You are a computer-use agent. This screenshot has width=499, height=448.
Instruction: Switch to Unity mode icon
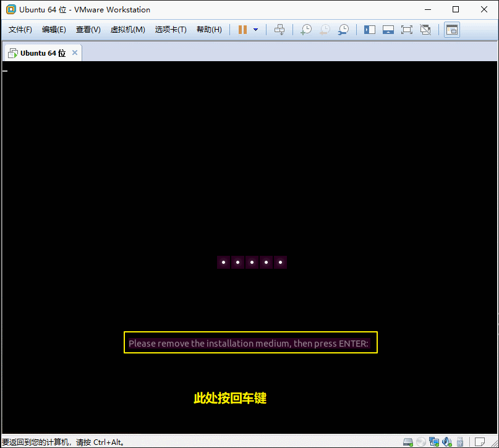coord(425,30)
